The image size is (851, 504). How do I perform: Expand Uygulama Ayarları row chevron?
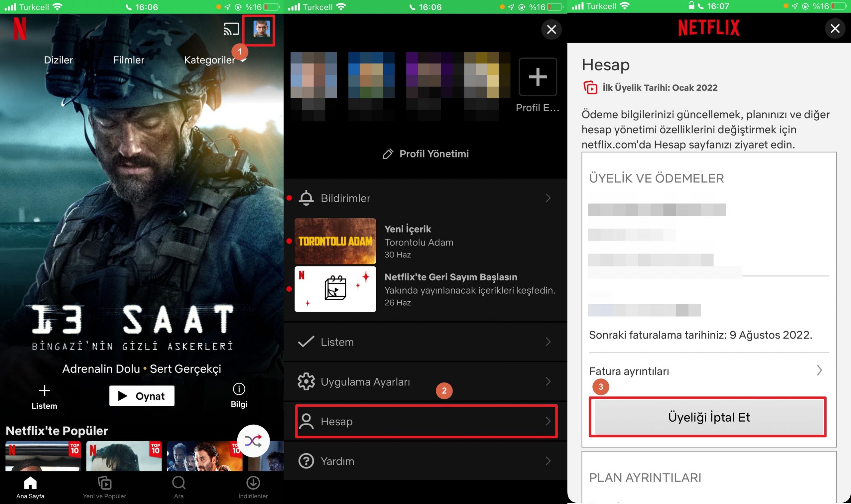pyautogui.click(x=547, y=381)
